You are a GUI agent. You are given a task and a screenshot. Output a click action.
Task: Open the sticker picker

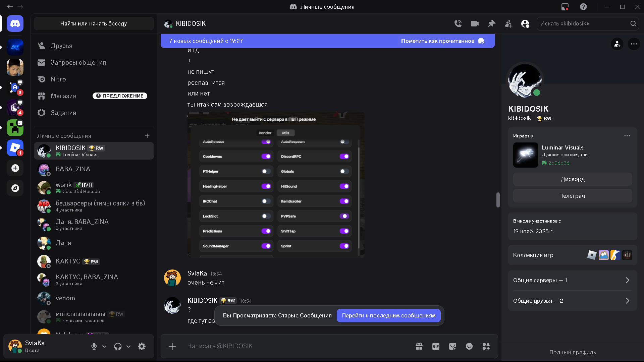[x=452, y=346]
